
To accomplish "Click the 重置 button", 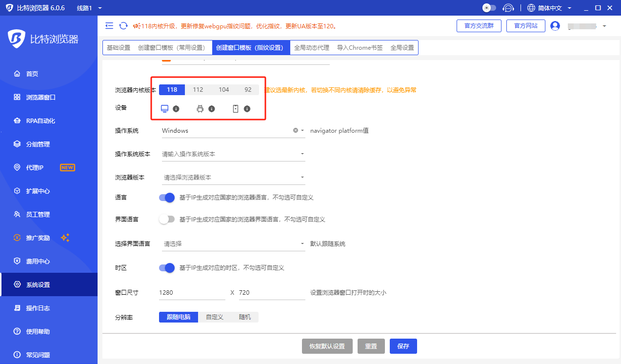I will [x=371, y=346].
